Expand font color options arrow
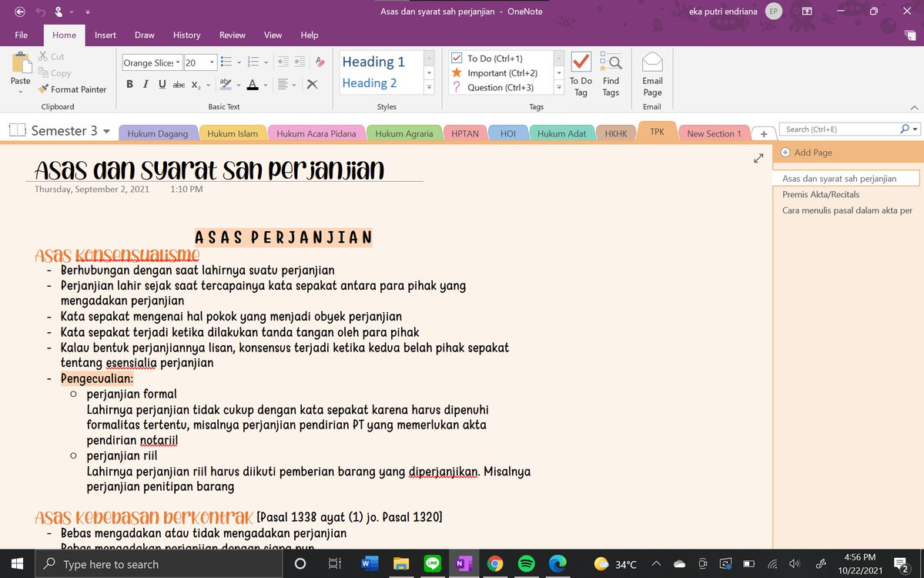This screenshot has height=578, width=924. 266,84
